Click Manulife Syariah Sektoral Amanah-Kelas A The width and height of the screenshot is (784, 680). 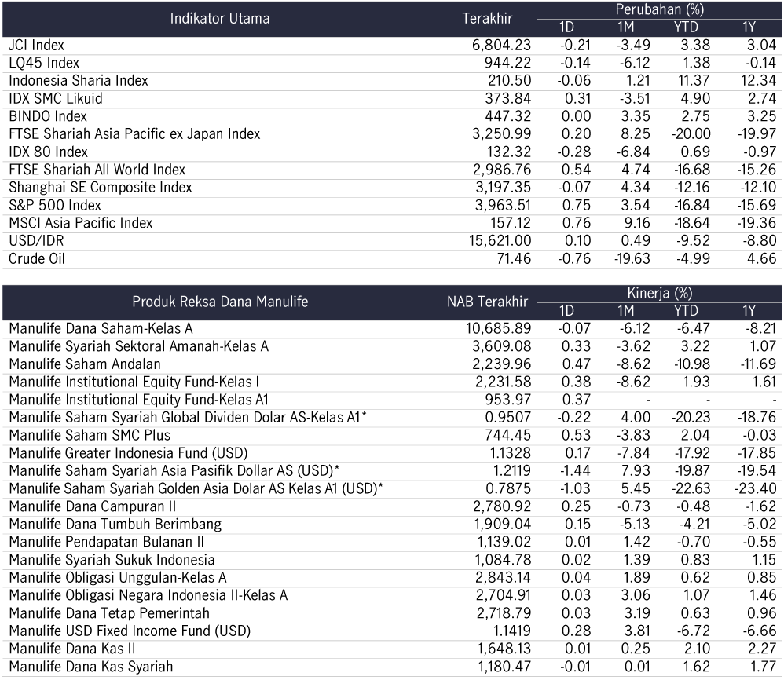click(x=139, y=346)
